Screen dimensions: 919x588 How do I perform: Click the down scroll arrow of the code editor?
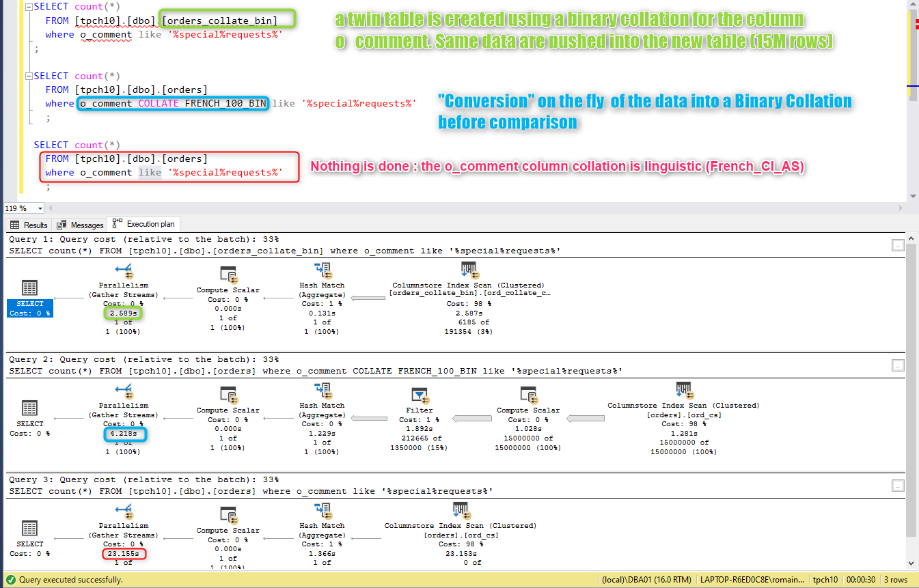(x=913, y=196)
